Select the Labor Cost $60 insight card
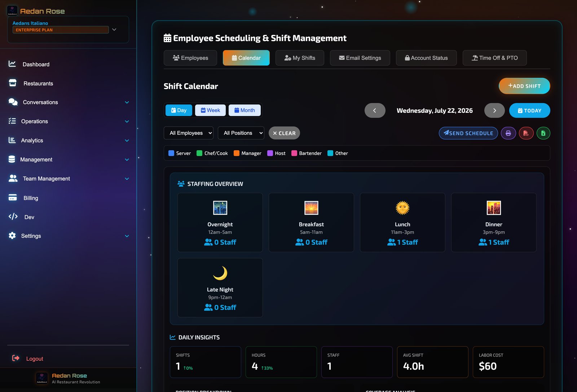This screenshot has width=577, height=392. pyautogui.click(x=508, y=362)
